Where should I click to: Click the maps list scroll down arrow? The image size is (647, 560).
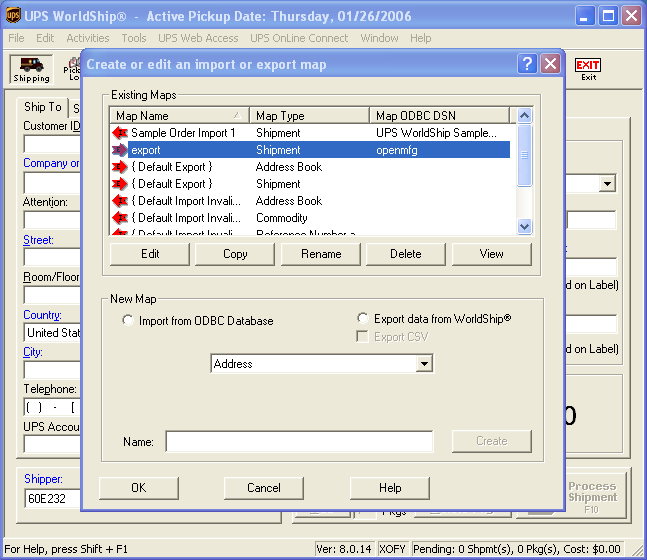click(x=524, y=227)
